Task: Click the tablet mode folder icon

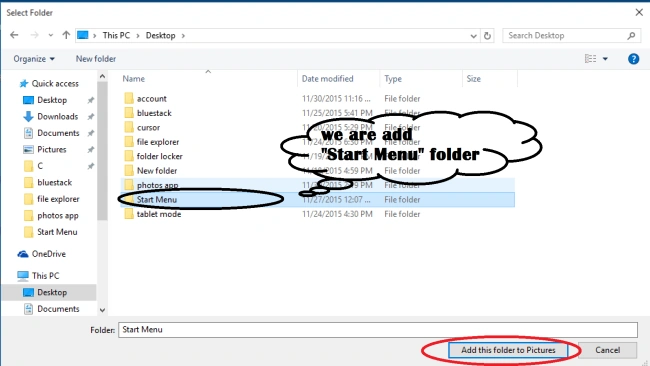Action: coord(129,214)
